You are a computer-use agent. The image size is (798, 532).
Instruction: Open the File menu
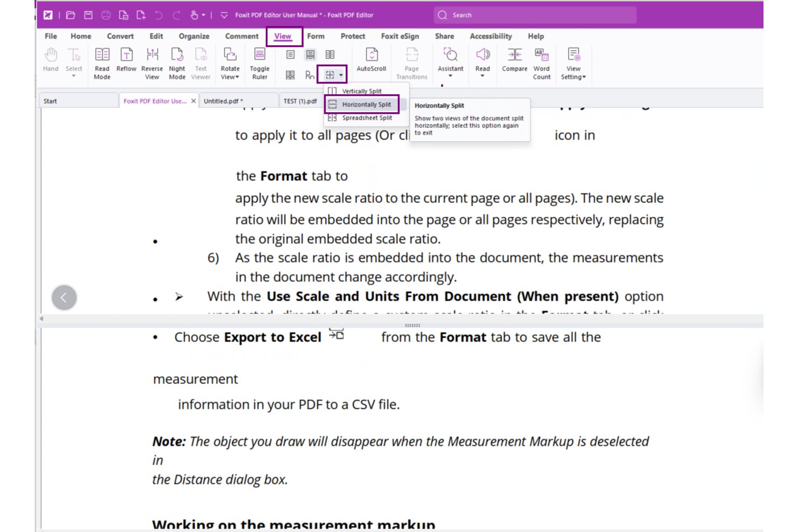[51, 36]
